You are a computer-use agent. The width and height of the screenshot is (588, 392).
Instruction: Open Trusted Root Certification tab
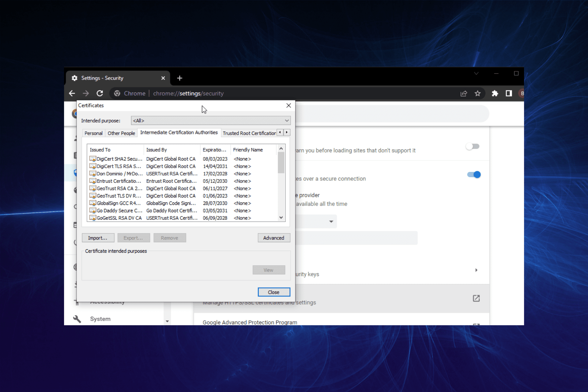249,133
